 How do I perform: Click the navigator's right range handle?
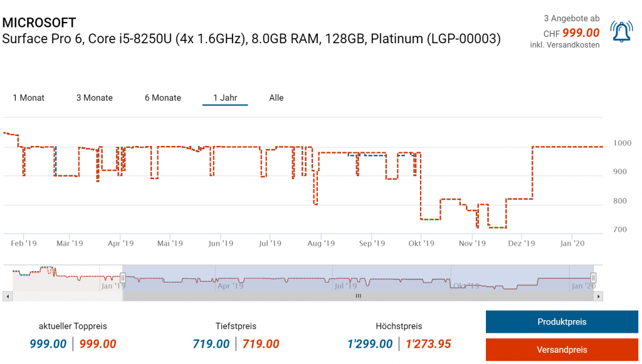(593, 278)
